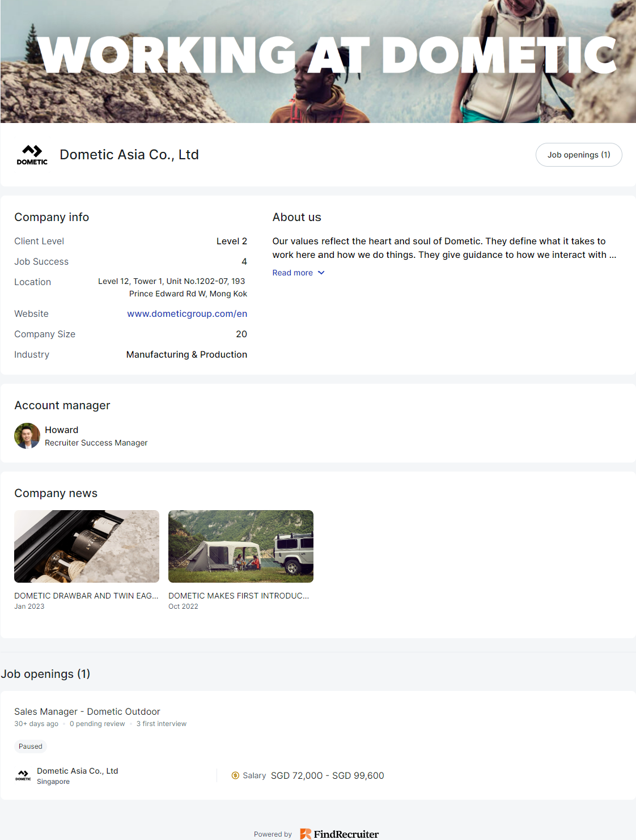The image size is (636, 840).
Task: Click the Dometic logo beside company name
Action: [32, 155]
